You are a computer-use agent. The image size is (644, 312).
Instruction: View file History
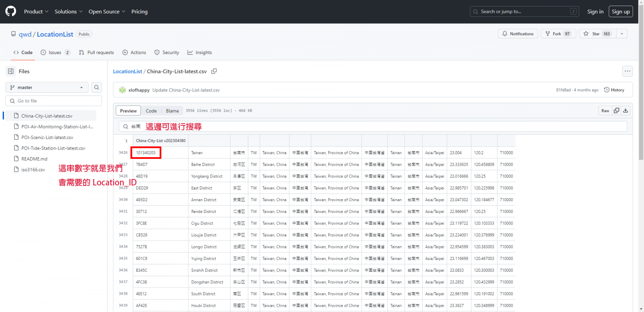tap(614, 90)
